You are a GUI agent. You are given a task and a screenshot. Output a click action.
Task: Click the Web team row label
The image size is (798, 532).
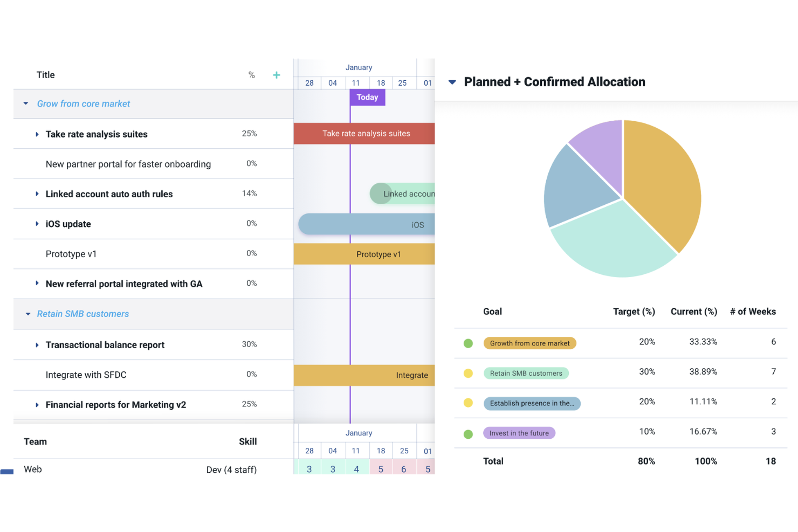point(33,469)
